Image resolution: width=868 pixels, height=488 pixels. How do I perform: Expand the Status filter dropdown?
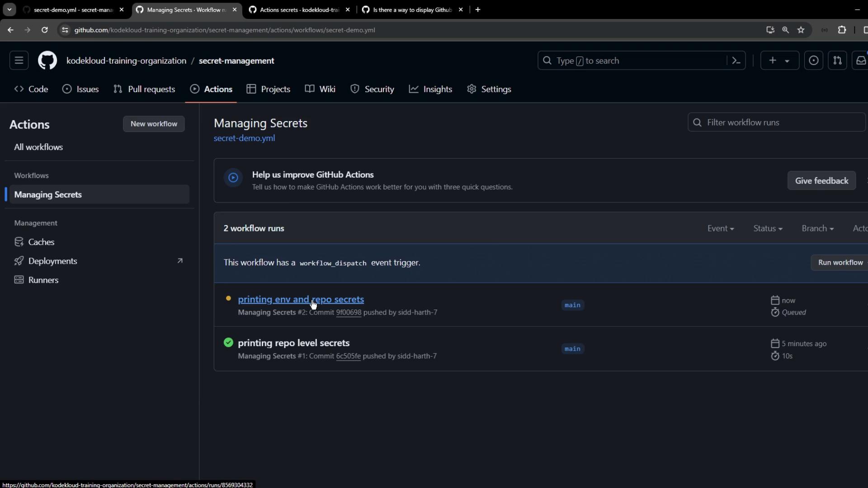tap(768, 229)
